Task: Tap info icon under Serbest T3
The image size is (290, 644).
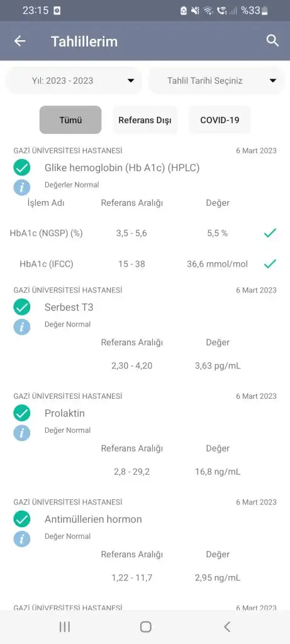Action: pos(22,326)
